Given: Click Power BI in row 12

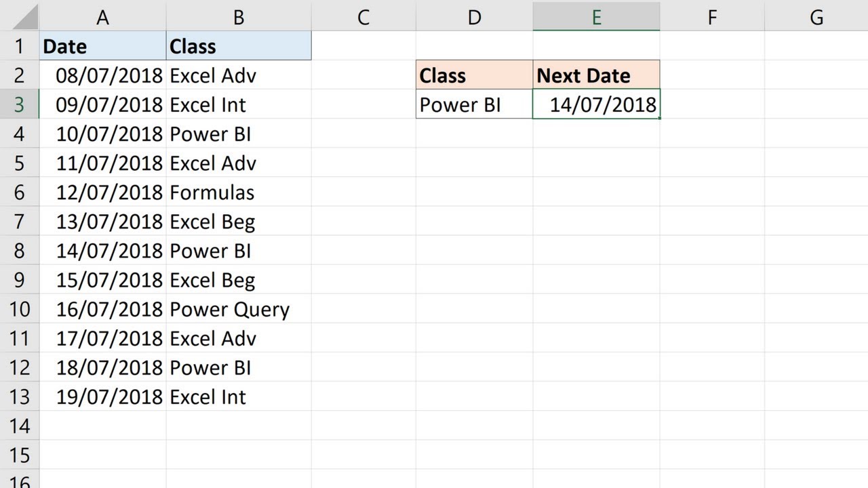Looking at the screenshot, I should 239,367.
